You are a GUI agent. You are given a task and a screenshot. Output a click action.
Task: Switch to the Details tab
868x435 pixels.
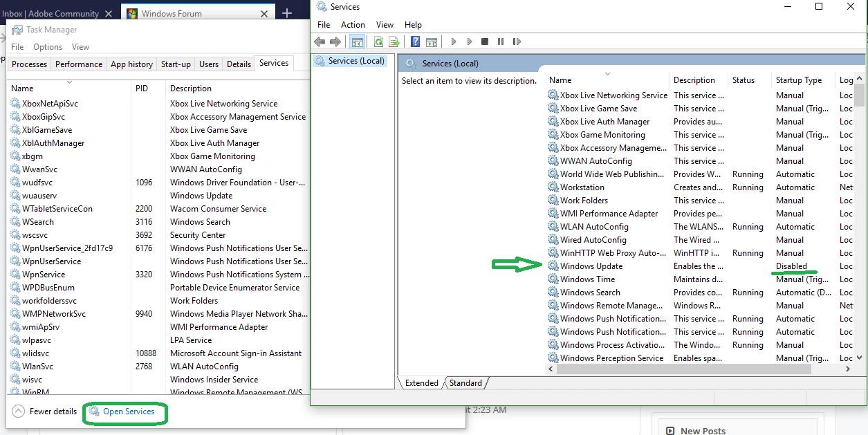click(239, 64)
